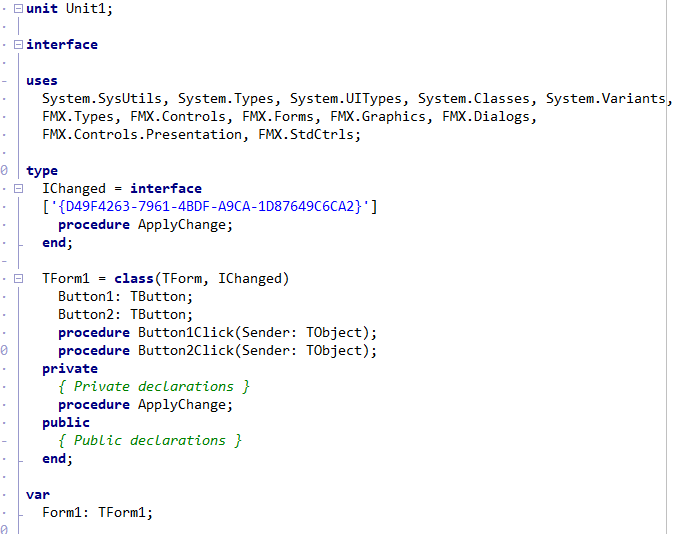
Task: Collapse the interface section fold marker
Action: (x=18, y=44)
